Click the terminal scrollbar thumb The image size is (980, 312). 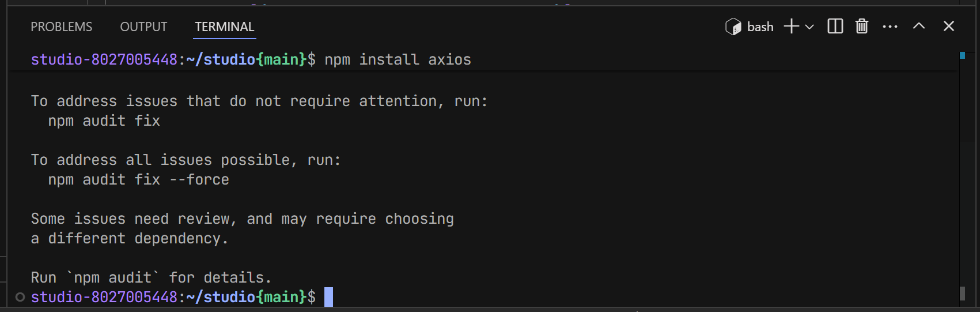[962, 294]
